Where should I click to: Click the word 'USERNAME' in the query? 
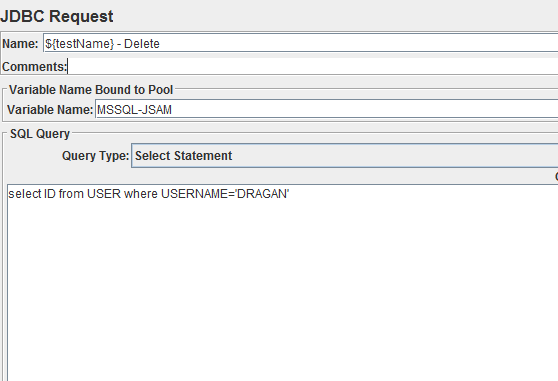pyautogui.click(x=194, y=194)
